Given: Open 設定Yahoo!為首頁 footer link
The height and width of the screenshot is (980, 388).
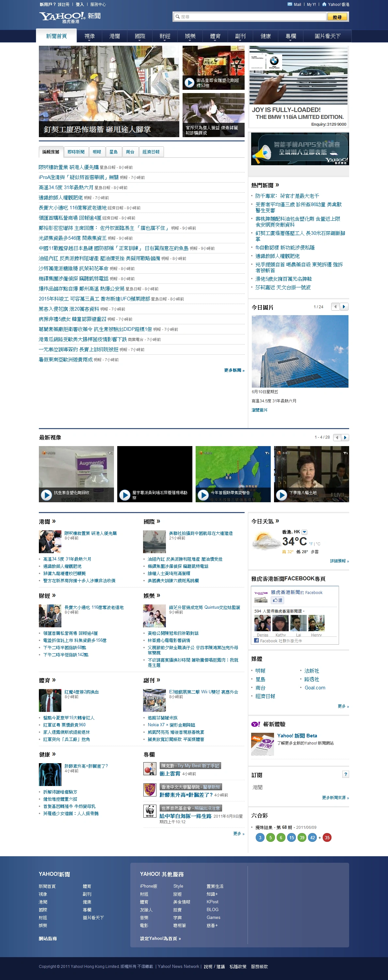Looking at the screenshot, I should click(x=160, y=939).
